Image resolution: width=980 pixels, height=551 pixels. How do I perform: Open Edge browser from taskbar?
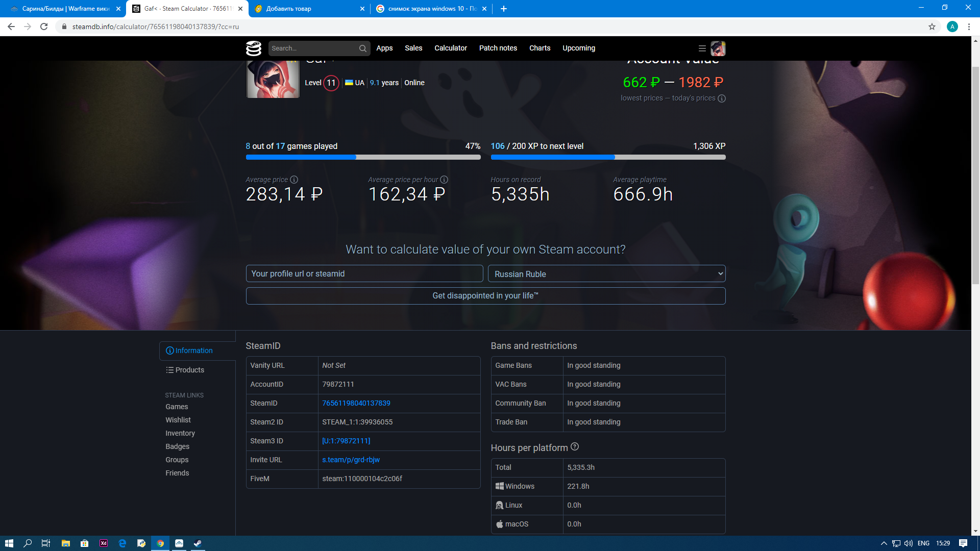(122, 543)
